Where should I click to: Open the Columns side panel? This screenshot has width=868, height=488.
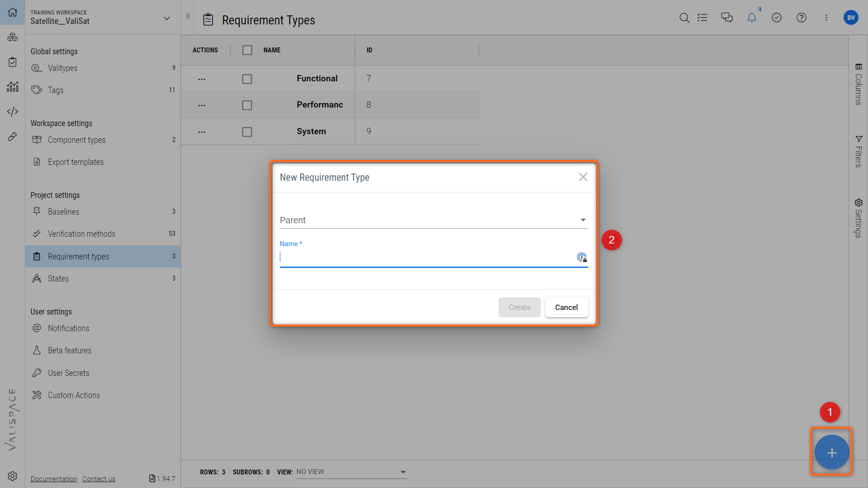coord(859,84)
